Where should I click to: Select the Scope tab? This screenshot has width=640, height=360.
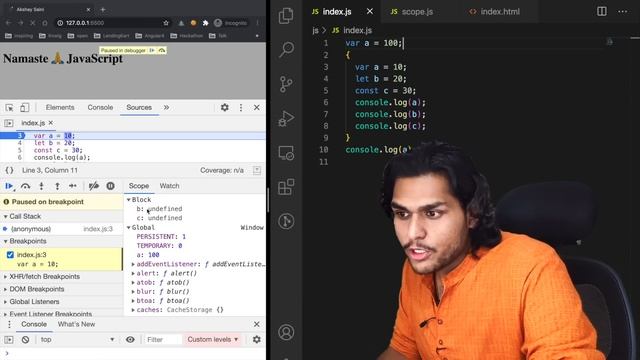pos(139,186)
